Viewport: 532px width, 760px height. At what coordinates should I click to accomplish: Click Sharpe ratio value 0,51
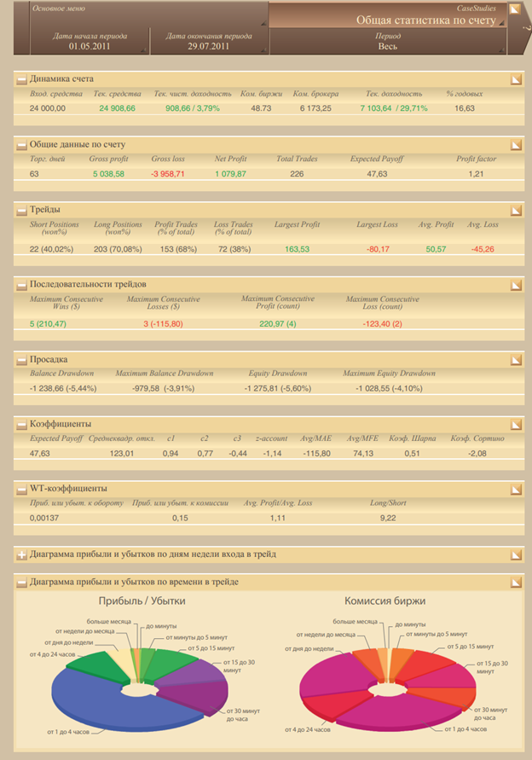click(413, 454)
